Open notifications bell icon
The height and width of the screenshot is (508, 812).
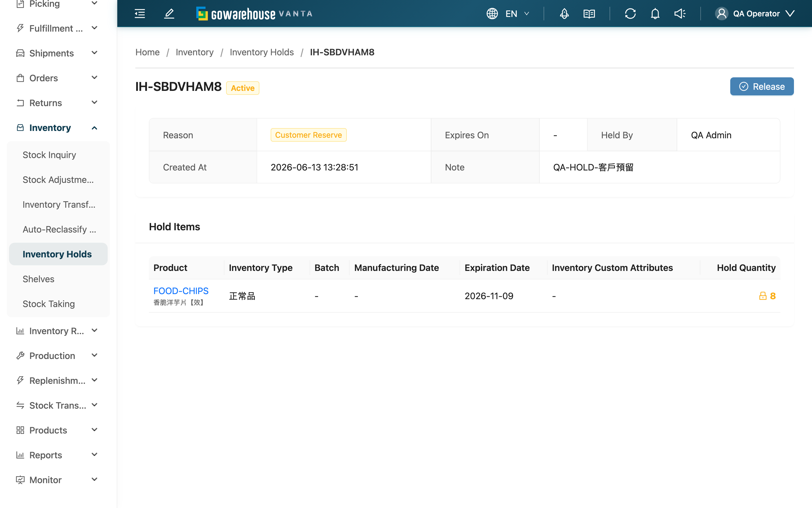tap(655, 14)
